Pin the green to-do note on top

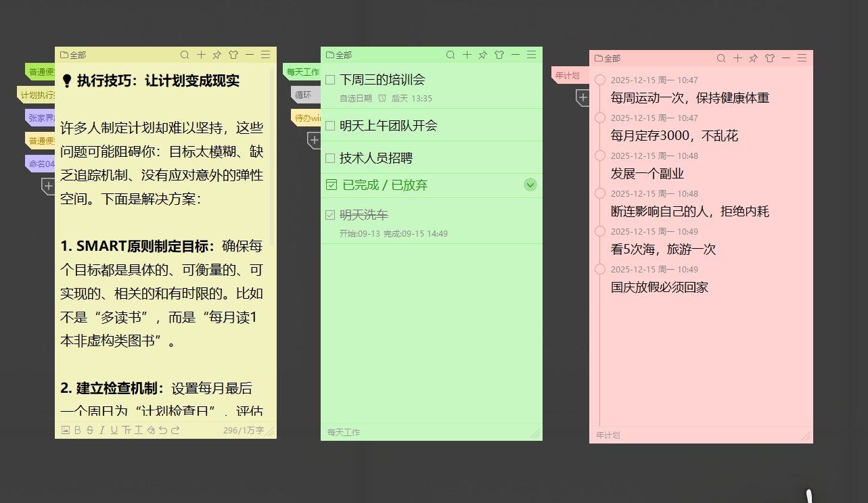(482, 55)
